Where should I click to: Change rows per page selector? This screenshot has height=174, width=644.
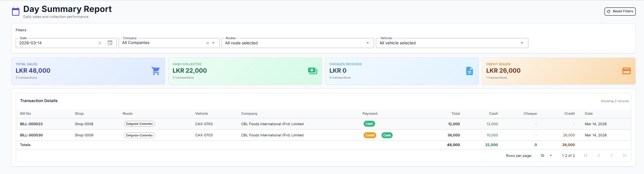[x=546, y=156]
